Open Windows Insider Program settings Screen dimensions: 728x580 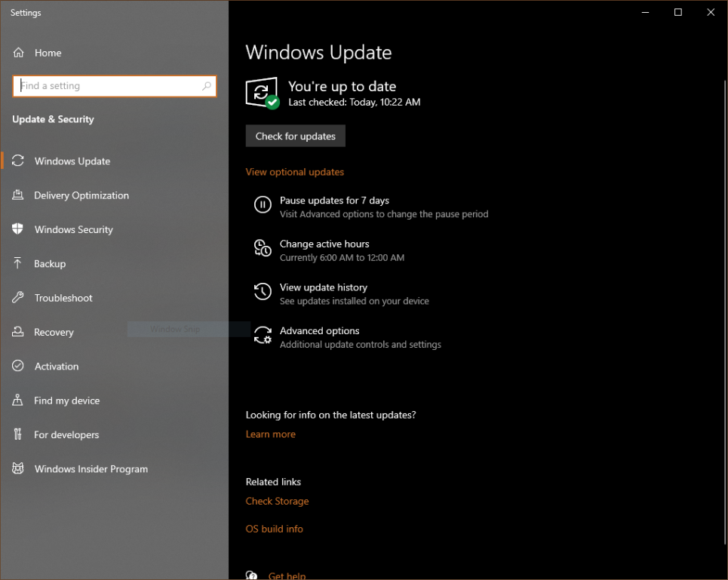91,469
